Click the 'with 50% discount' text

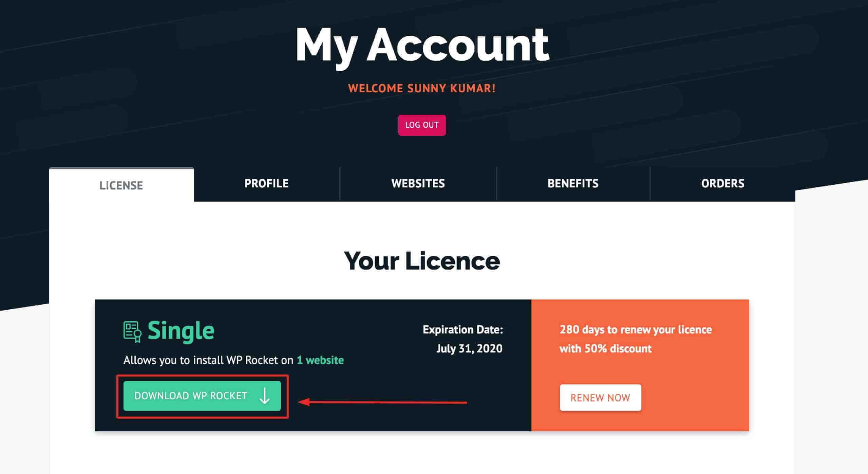coord(605,349)
